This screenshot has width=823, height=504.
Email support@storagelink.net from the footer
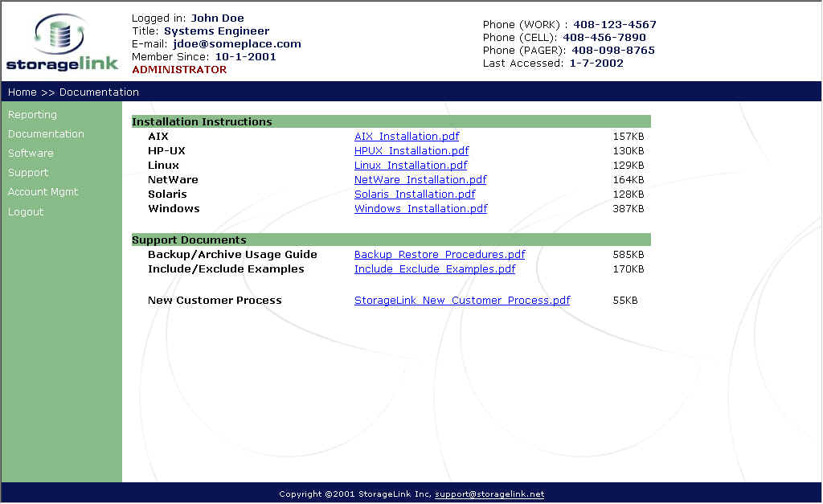tap(489, 494)
